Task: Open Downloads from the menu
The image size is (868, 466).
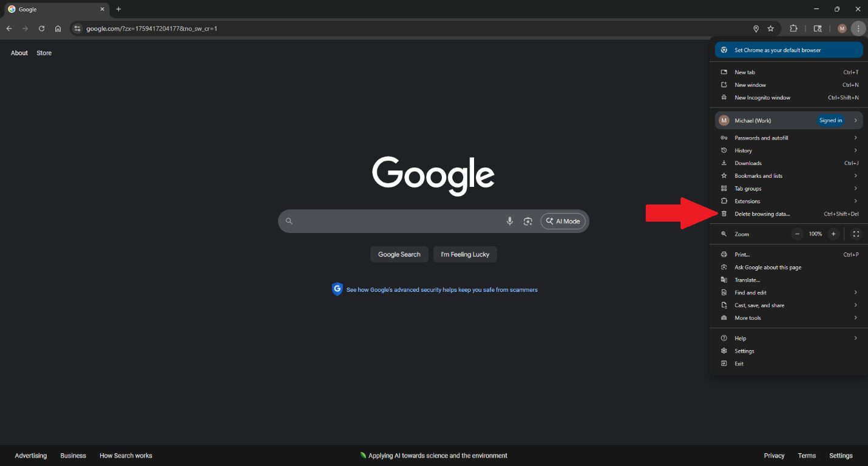Action: point(788,163)
